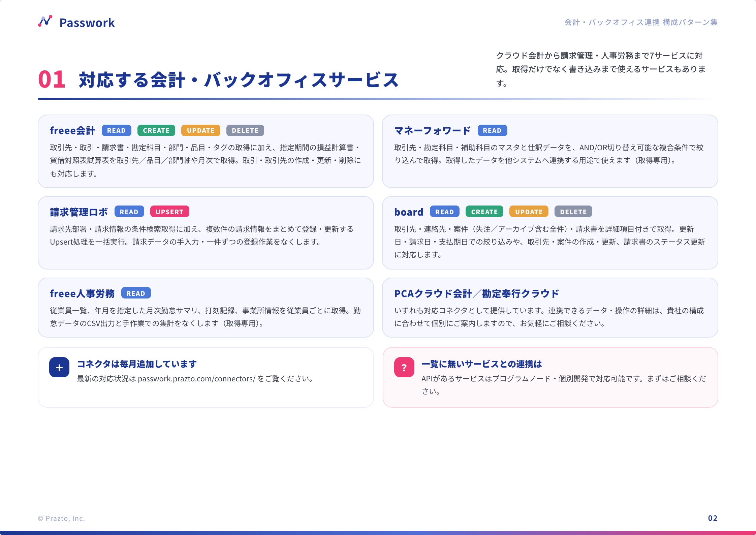This screenshot has width=756, height=535.
Task: Click the heading コネクタは毎月追加しています
Action: 137,364
